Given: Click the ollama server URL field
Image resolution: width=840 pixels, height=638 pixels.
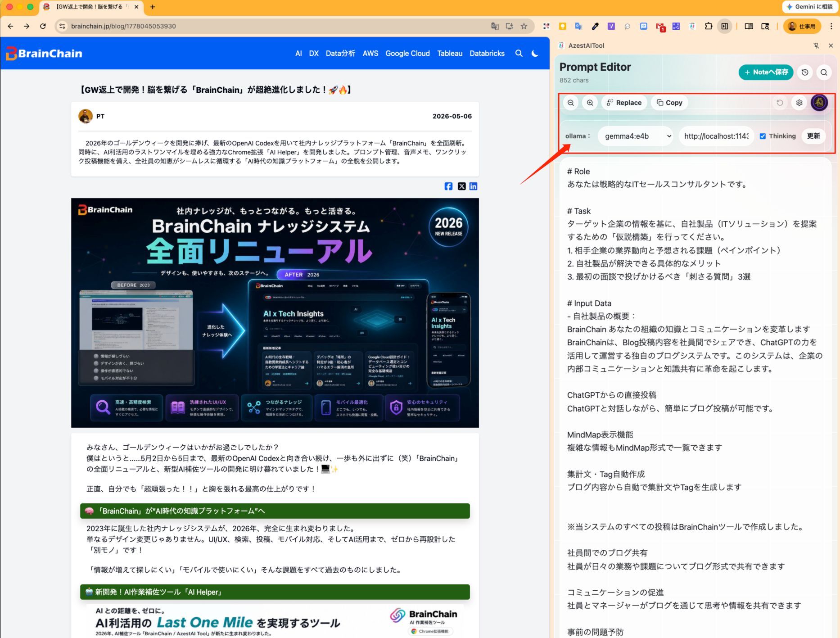Looking at the screenshot, I should coord(716,136).
